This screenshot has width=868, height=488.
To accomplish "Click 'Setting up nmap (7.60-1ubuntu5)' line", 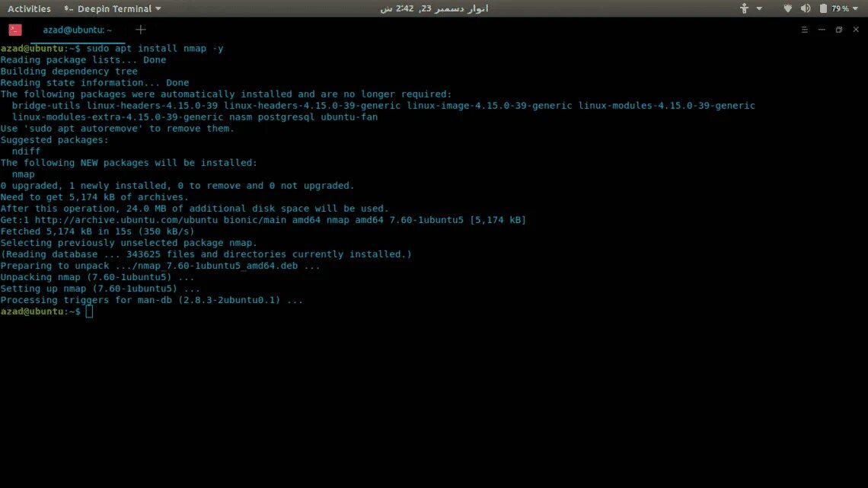I will (x=101, y=289).
